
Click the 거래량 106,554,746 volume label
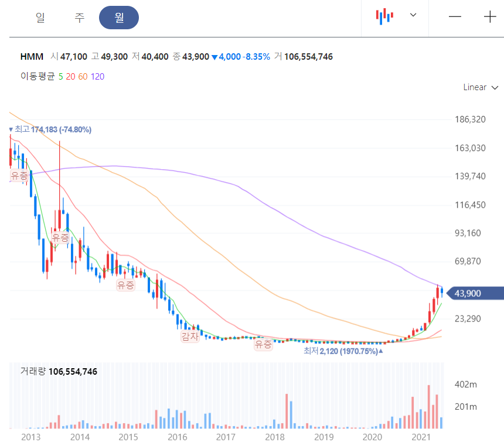[59, 371]
